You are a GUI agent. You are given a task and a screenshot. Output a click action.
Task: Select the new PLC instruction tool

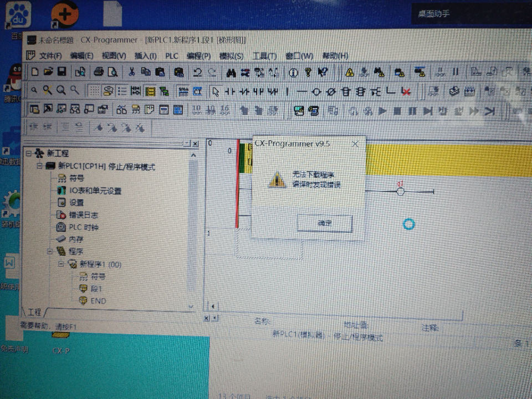point(345,91)
